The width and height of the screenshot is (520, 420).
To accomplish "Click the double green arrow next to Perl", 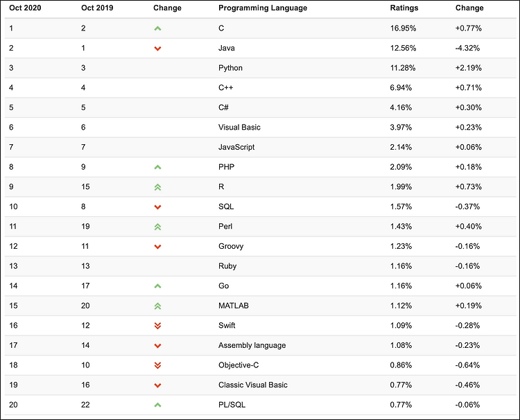I will point(157,227).
